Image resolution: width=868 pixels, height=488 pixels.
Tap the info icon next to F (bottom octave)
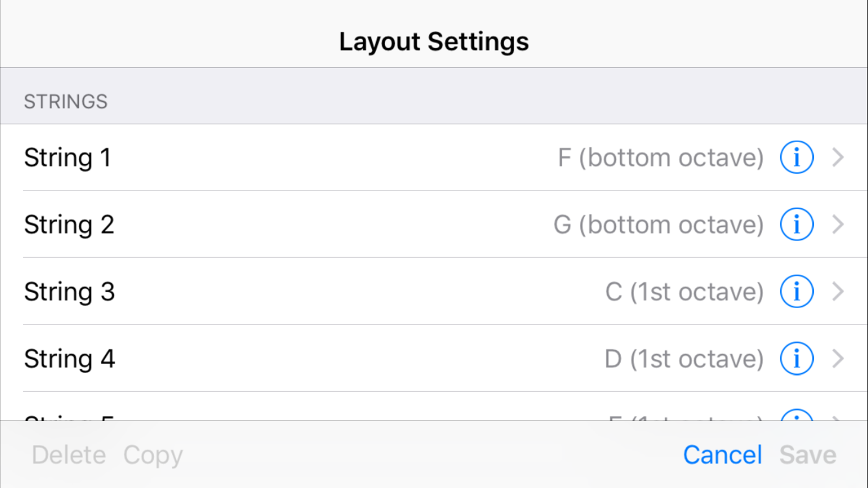point(796,157)
